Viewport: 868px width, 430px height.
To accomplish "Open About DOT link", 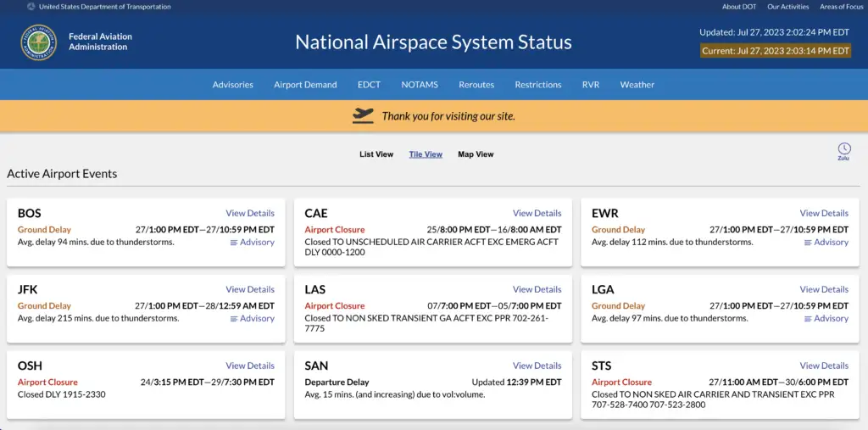I will (x=739, y=7).
